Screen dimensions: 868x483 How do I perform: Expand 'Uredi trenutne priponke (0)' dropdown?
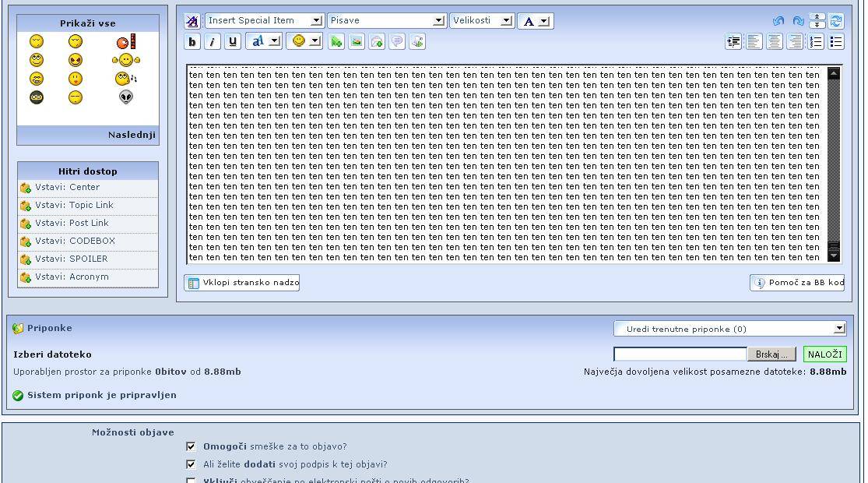(729, 329)
